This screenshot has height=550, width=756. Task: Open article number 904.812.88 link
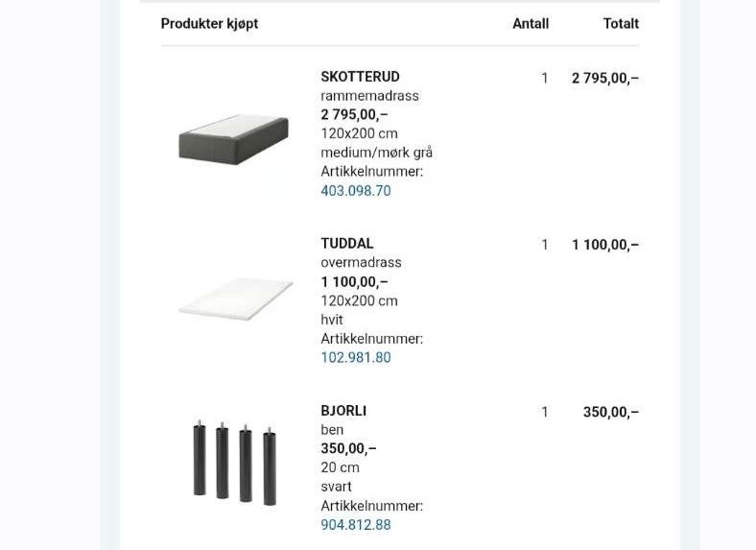[356, 524]
